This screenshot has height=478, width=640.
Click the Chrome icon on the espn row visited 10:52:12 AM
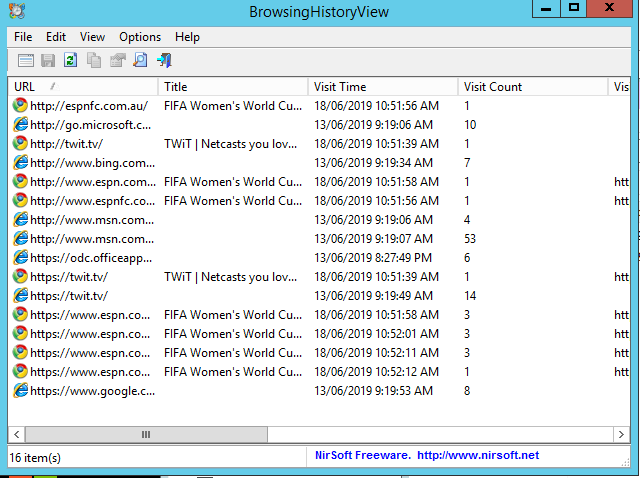pos(20,372)
